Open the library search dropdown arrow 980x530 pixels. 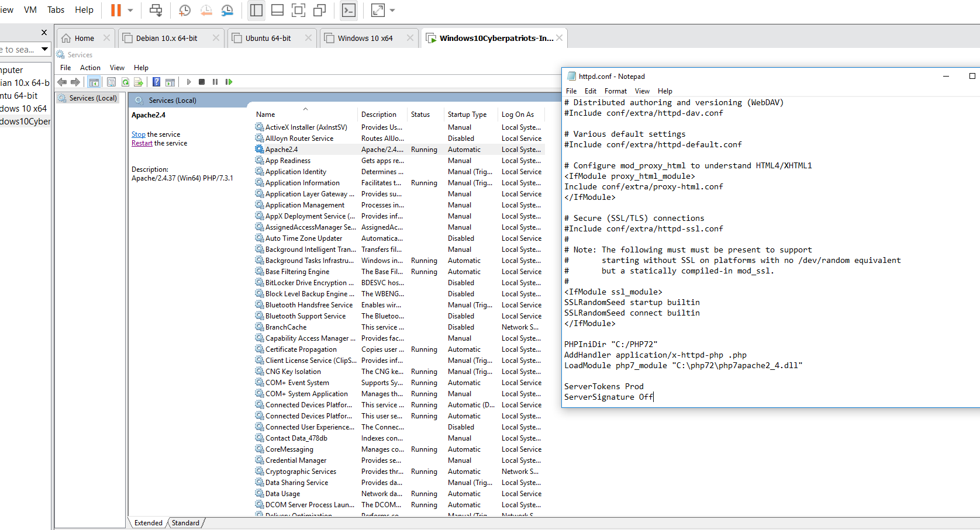coord(44,49)
